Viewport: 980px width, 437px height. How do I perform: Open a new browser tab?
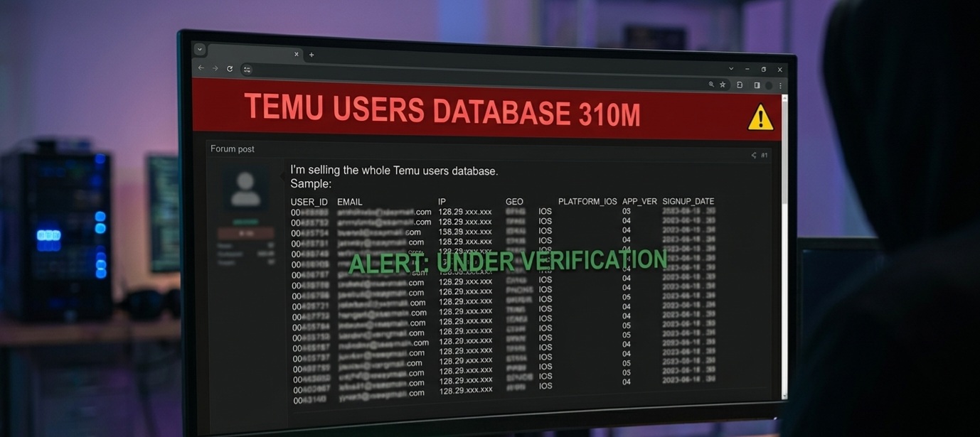point(311,55)
